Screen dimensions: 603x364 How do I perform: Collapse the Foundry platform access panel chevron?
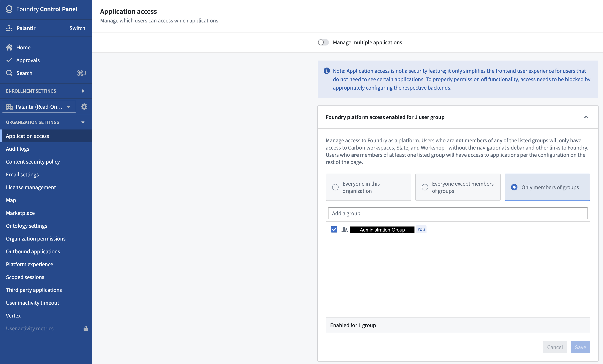(586, 117)
